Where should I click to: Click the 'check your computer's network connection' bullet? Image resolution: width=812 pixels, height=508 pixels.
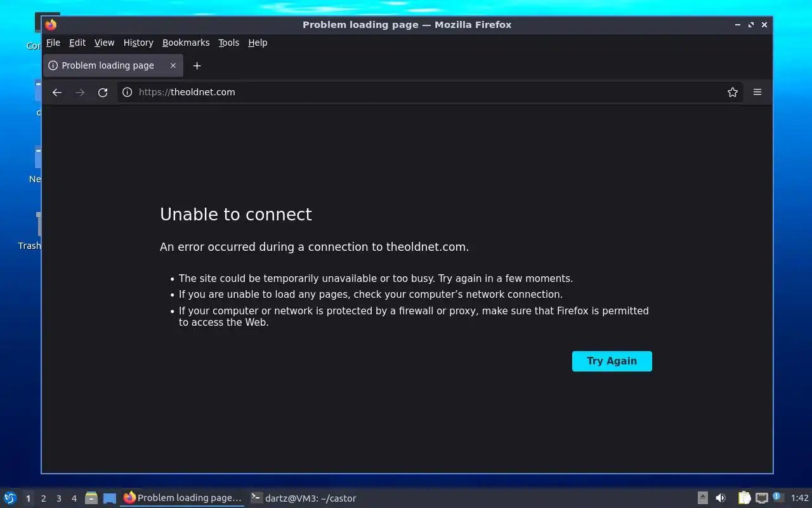click(x=370, y=295)
